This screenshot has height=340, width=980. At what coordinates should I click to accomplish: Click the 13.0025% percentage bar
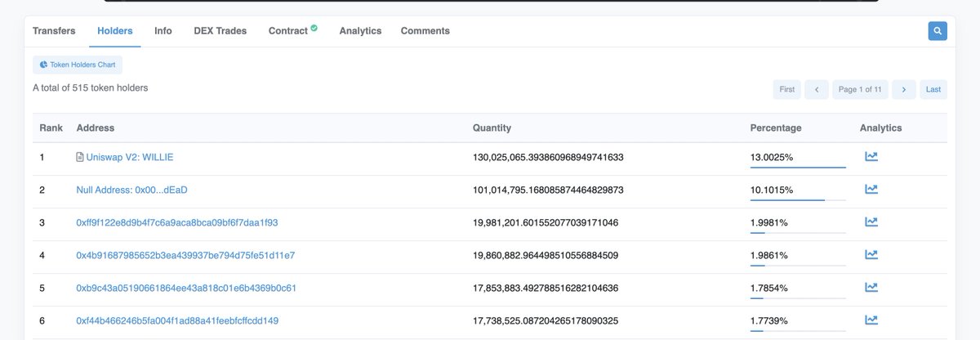[798, 168]
